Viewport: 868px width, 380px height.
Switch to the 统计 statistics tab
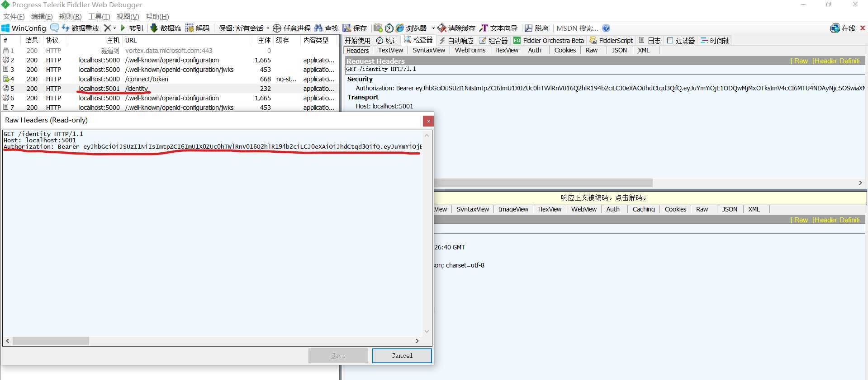click(387, 41)
